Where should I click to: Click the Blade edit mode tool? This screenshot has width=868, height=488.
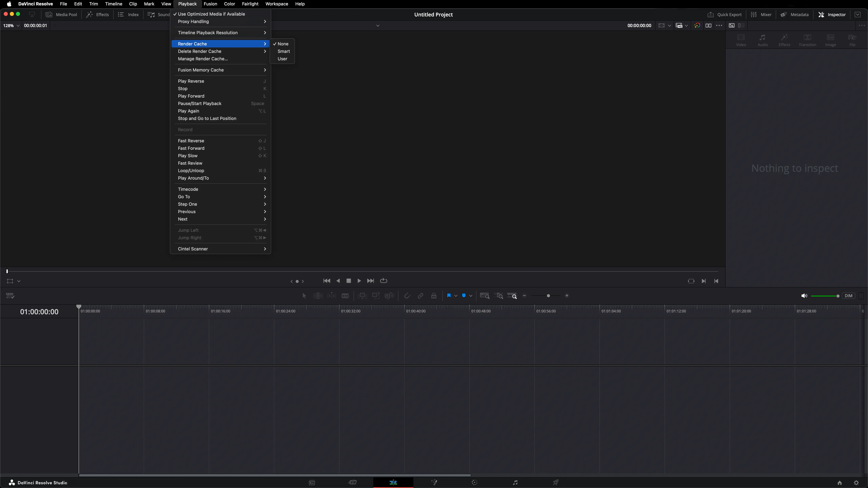[345, 296]
